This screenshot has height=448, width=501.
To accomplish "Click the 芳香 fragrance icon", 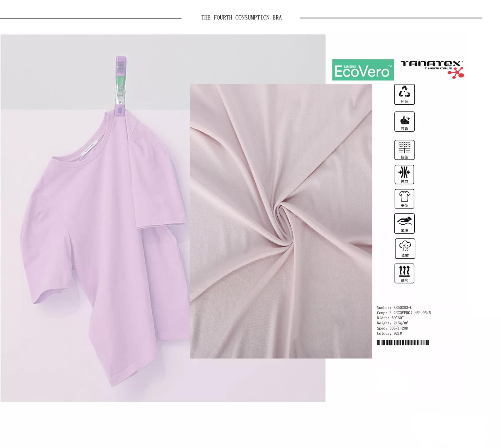I will (404, 122).
